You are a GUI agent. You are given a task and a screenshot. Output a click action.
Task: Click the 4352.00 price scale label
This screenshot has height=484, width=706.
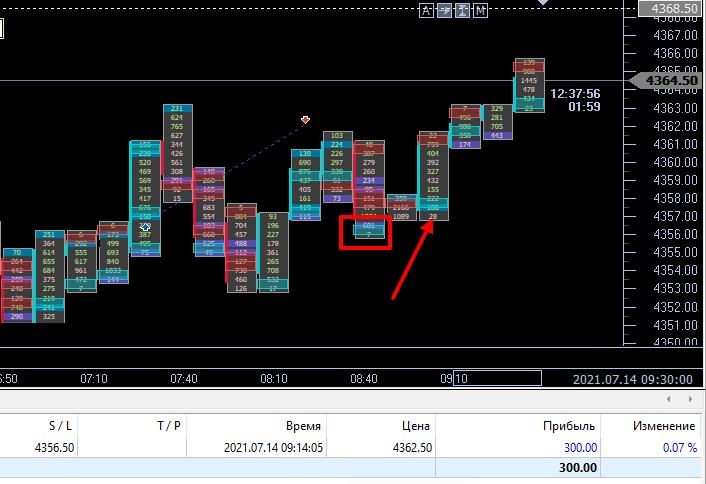click(675, 307)
